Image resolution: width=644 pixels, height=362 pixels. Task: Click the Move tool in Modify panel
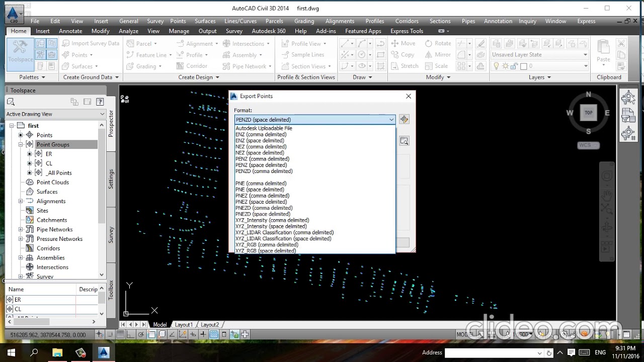[x=403, y=43]
